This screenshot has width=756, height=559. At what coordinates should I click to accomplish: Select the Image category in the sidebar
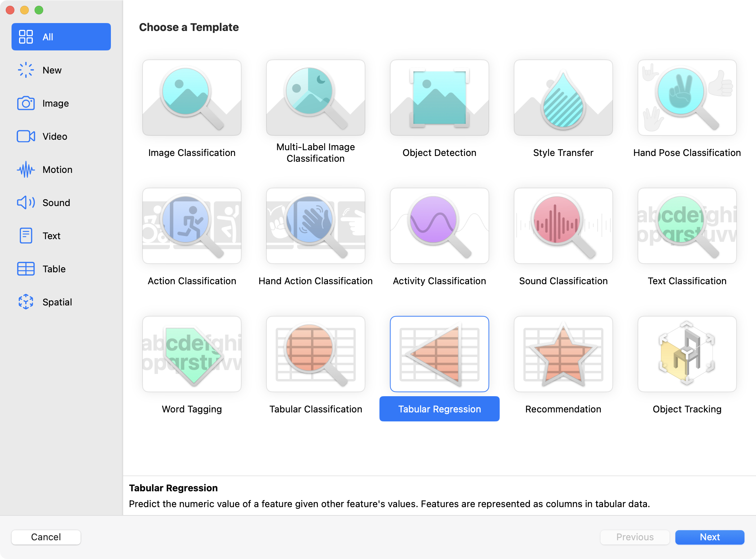pyautogui.click(x=55, y=103)
